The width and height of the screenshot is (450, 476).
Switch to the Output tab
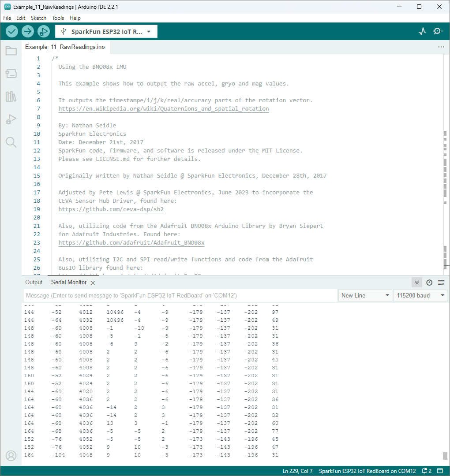34,283
